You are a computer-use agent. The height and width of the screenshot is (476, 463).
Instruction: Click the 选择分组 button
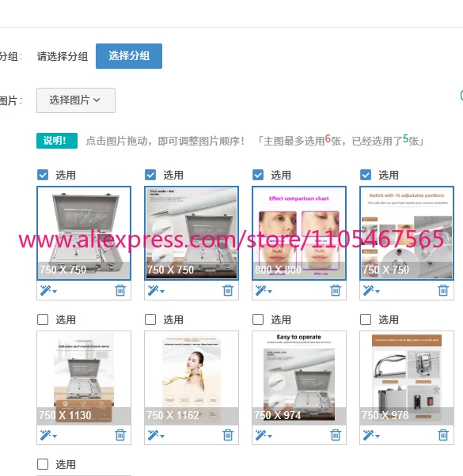[129, 56]
